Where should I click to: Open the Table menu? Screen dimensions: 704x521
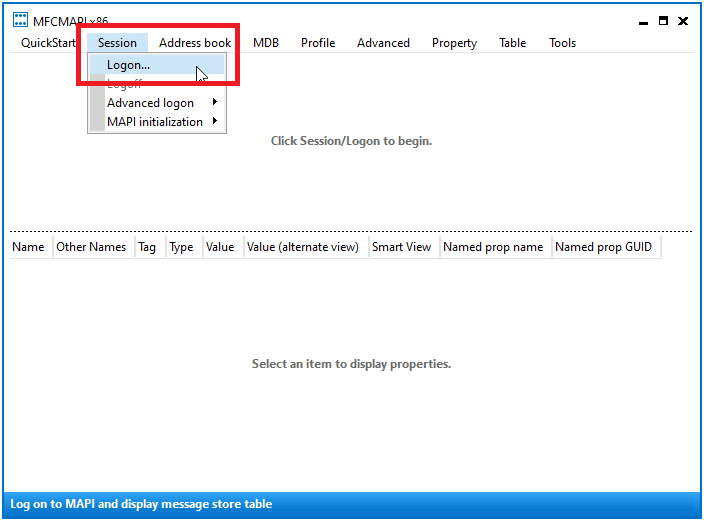(513, 43)
